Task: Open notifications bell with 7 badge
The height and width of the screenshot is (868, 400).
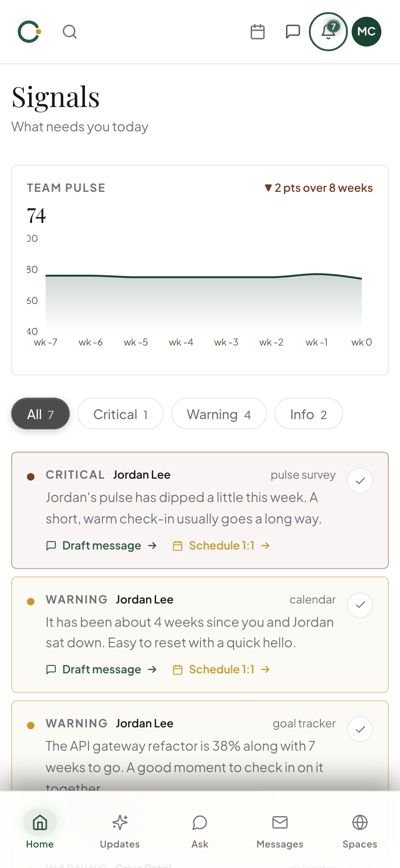Action: (328, 32)
